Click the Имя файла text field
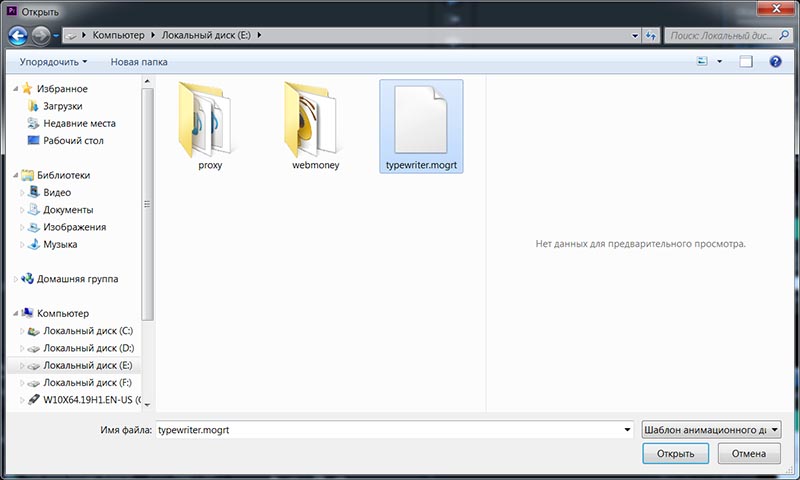 [x=389, y=430]
